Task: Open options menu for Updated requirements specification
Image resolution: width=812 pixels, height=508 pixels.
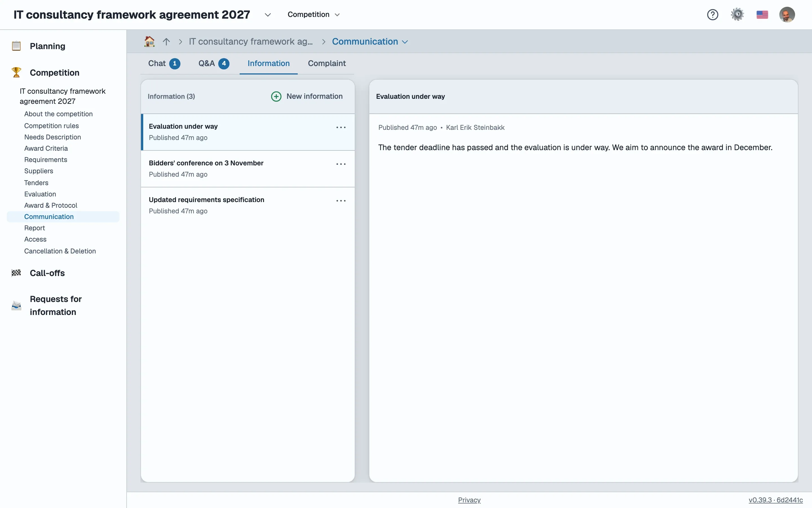Action: pos(341,201)
